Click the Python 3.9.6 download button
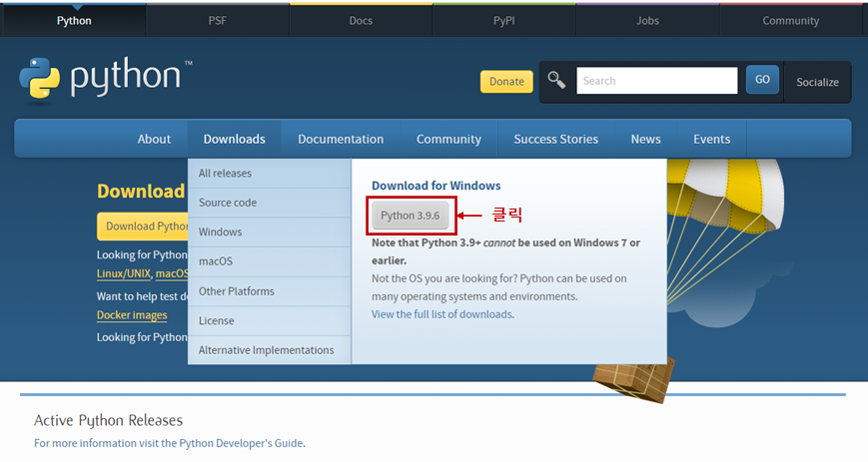The height and width of the screenshot is (462, 868). click(x=411, y=216)
